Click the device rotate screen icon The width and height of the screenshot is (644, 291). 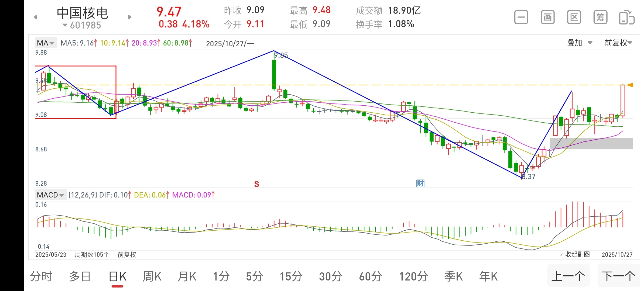626,18
